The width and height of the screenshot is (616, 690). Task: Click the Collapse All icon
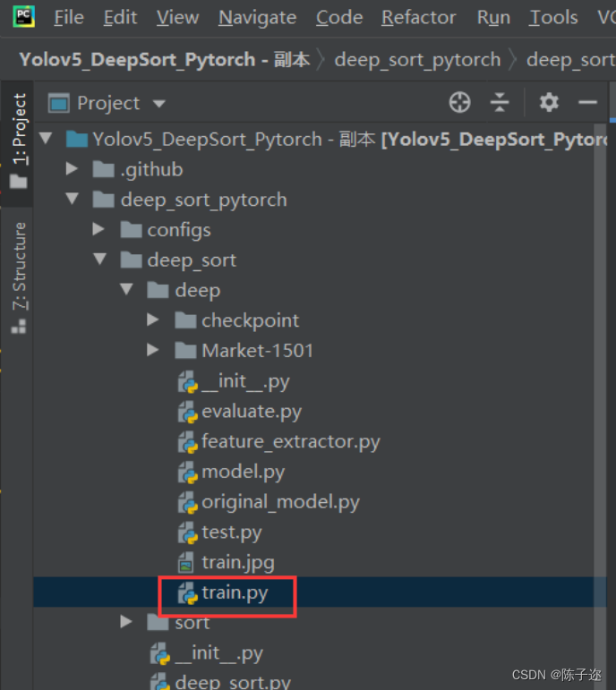click(x=500, y=103)
